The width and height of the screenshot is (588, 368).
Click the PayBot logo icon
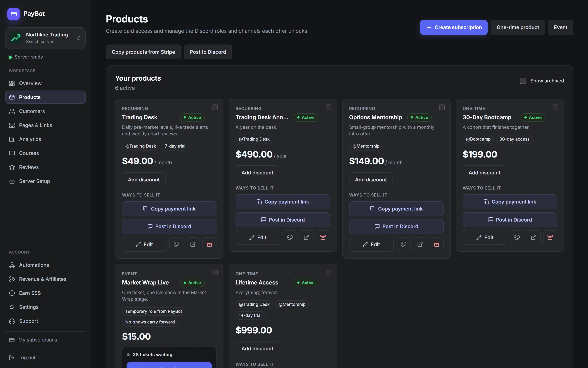(x=14, y=14)
